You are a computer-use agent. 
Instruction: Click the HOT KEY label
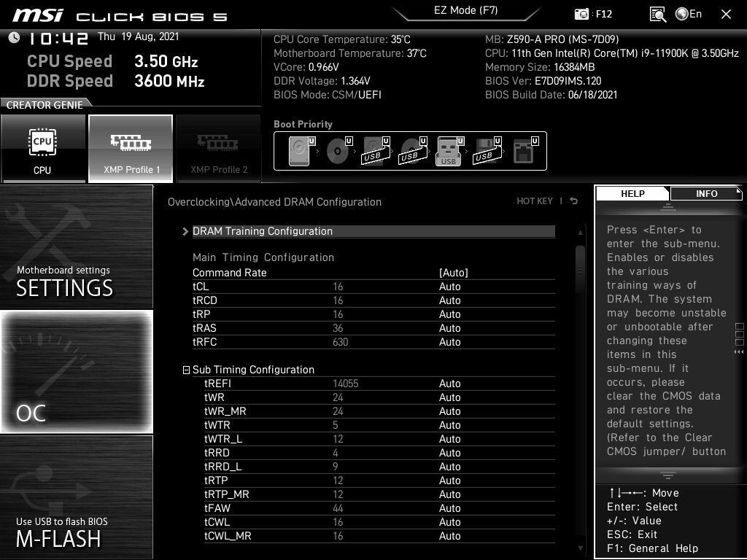[535, 201]
